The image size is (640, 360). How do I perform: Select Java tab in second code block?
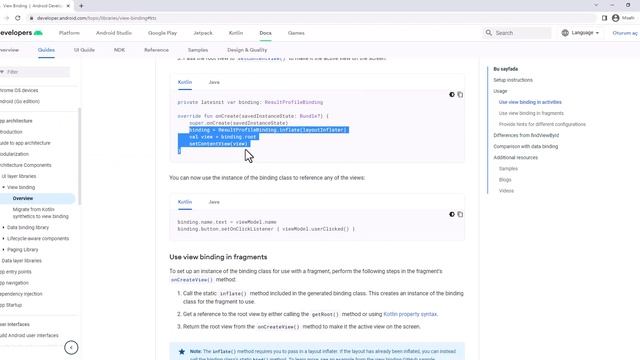pyautogui.click(x=214, y=202)
